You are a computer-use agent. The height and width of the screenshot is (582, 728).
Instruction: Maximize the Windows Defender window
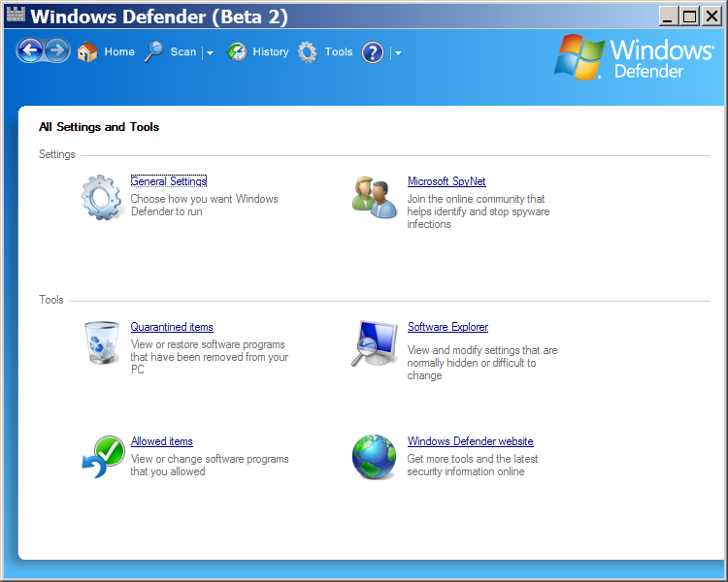coord(689,16)
